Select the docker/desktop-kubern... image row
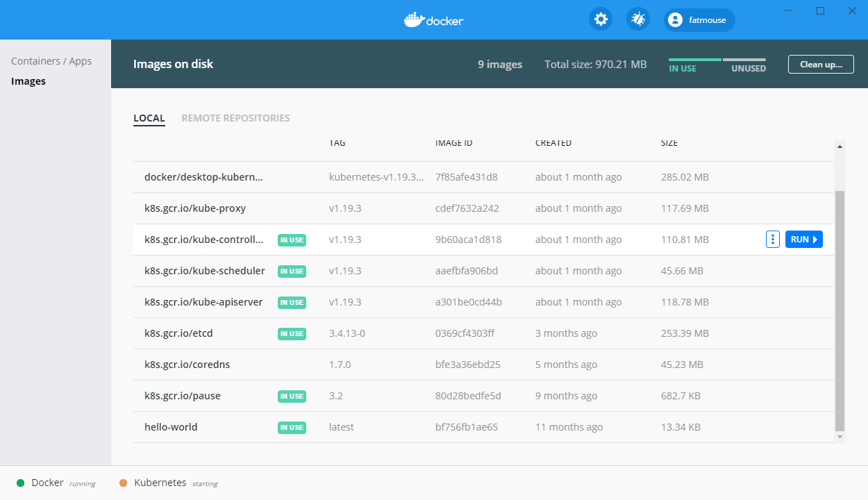The image size is (868, 500). [x=483, y=177]
